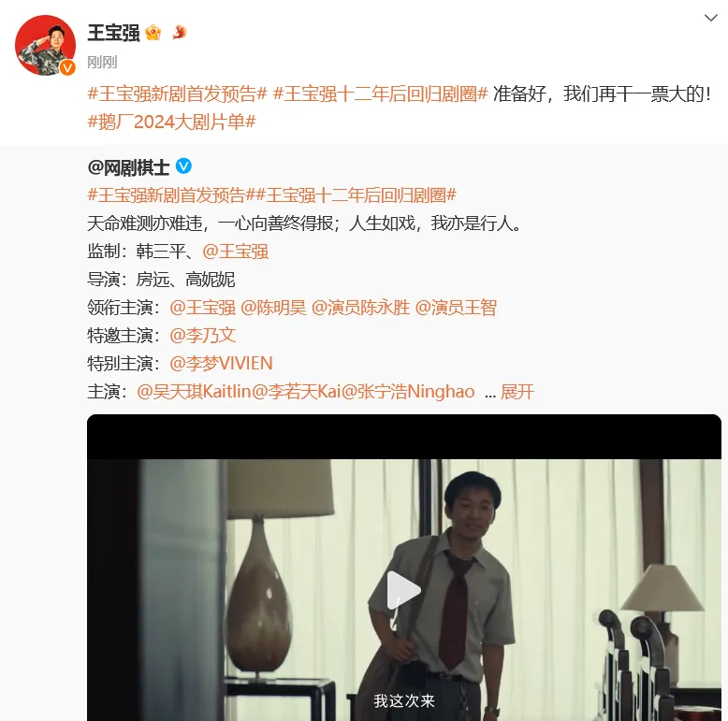Play the embedded video
728x721 pixels.
point(403,590)
